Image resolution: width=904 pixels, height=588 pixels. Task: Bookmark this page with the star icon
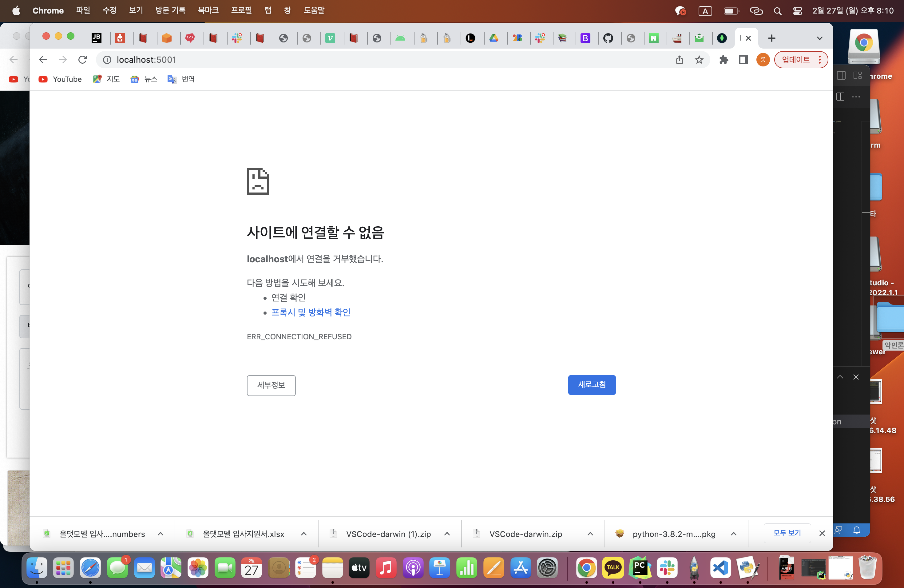699,60
